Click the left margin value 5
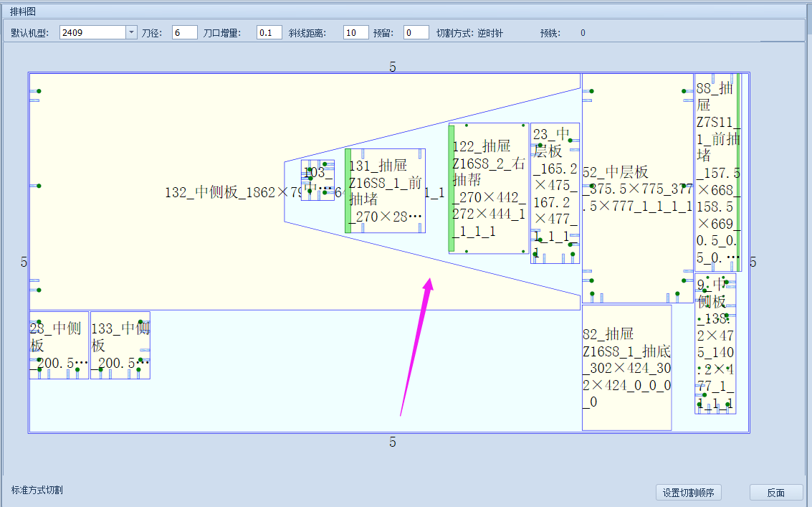The image size is (812, 507). pos(24,262)
